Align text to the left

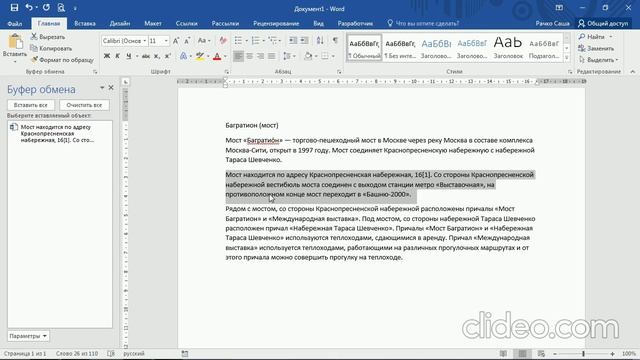pyautogui.click(x=238, y=56)
